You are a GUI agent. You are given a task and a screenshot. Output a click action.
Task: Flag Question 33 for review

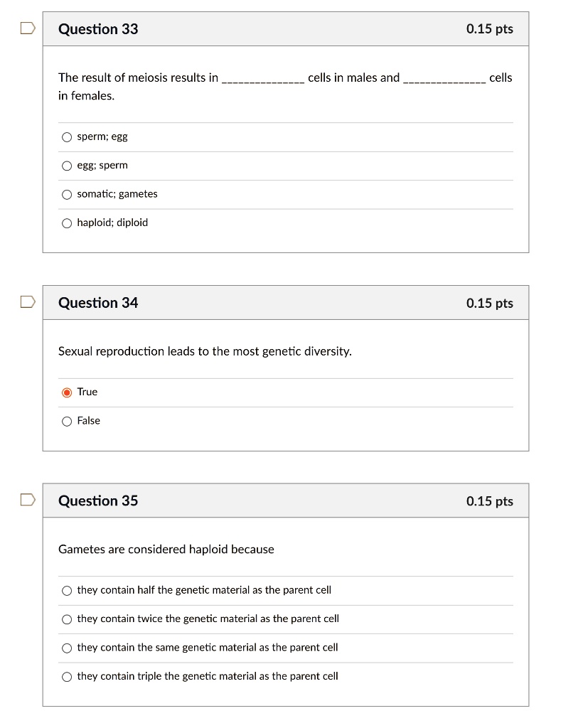(26, 26)
